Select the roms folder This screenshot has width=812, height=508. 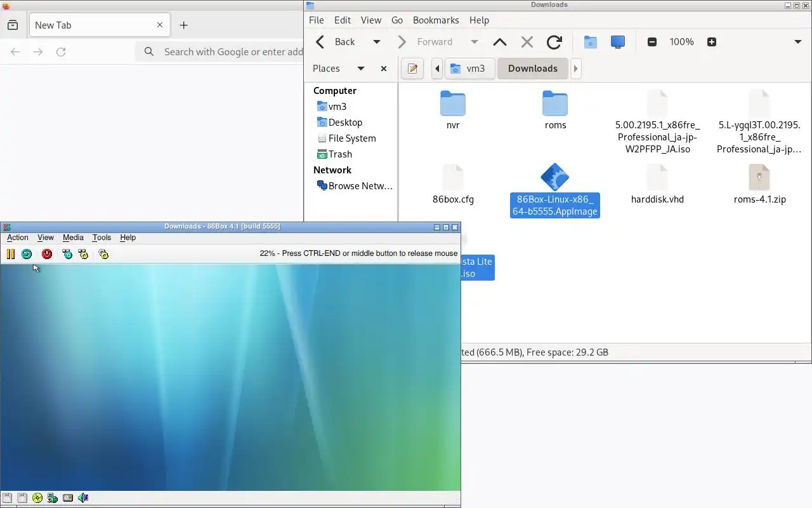click(x=555, y=110)
